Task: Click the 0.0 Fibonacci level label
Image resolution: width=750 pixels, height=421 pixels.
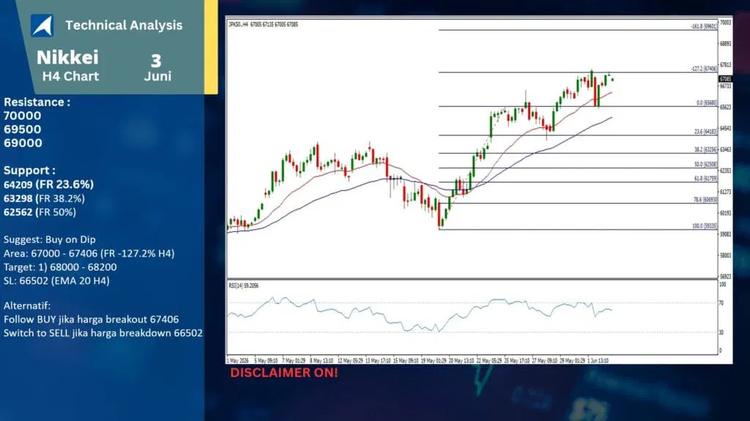Action: (x=706, y=103)
